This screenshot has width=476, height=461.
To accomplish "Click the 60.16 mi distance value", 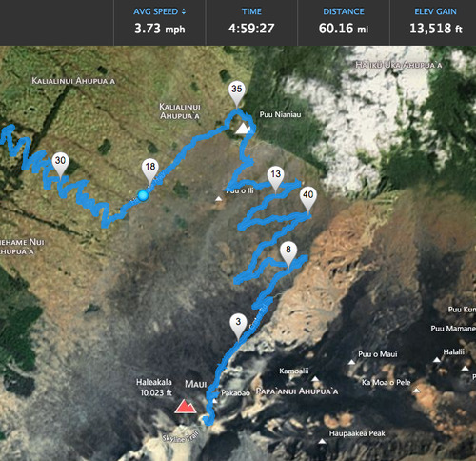I will tap(344, 29).
